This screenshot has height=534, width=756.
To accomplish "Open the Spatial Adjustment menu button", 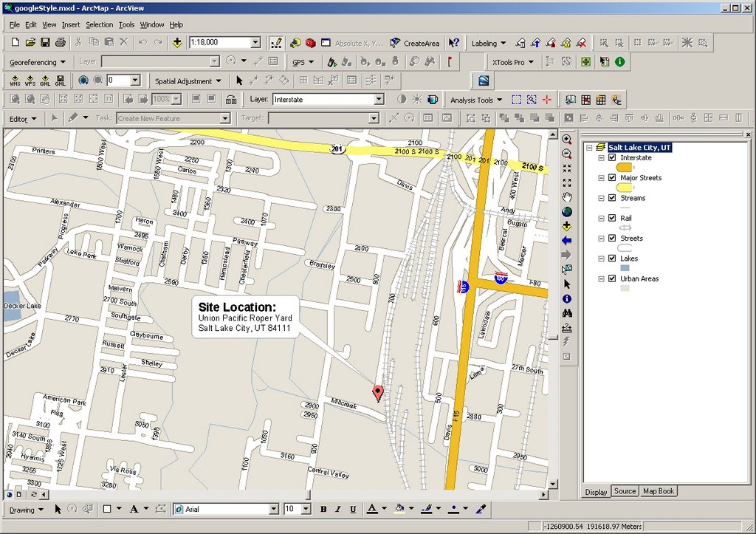I will click(188, 81).
